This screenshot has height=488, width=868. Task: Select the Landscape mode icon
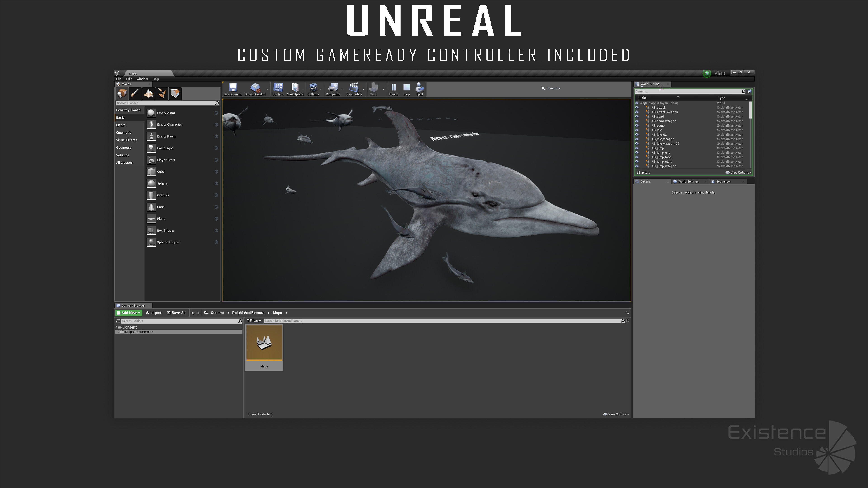[149, 93]
